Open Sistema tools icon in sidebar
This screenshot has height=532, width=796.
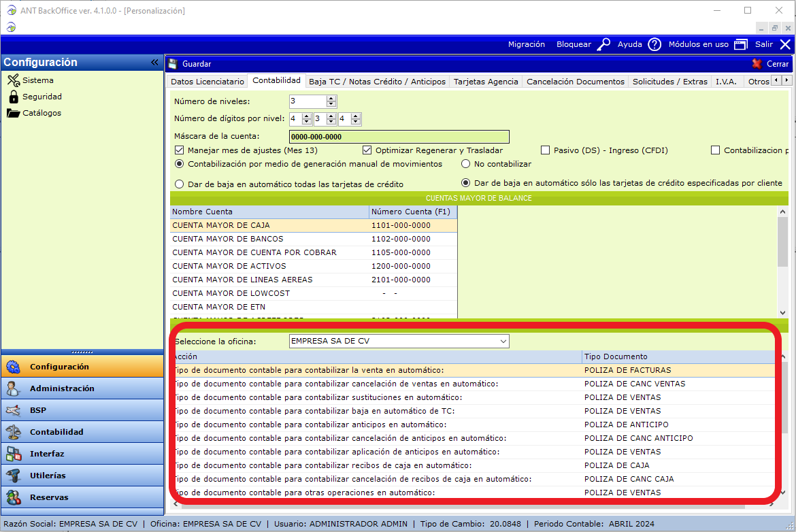[x=13, y=80]
